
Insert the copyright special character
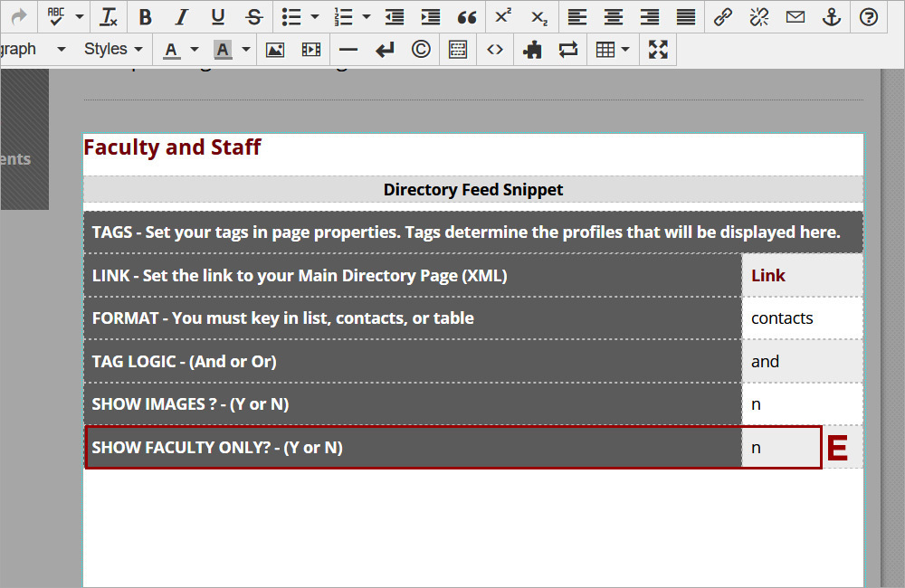tap(421, 49)
